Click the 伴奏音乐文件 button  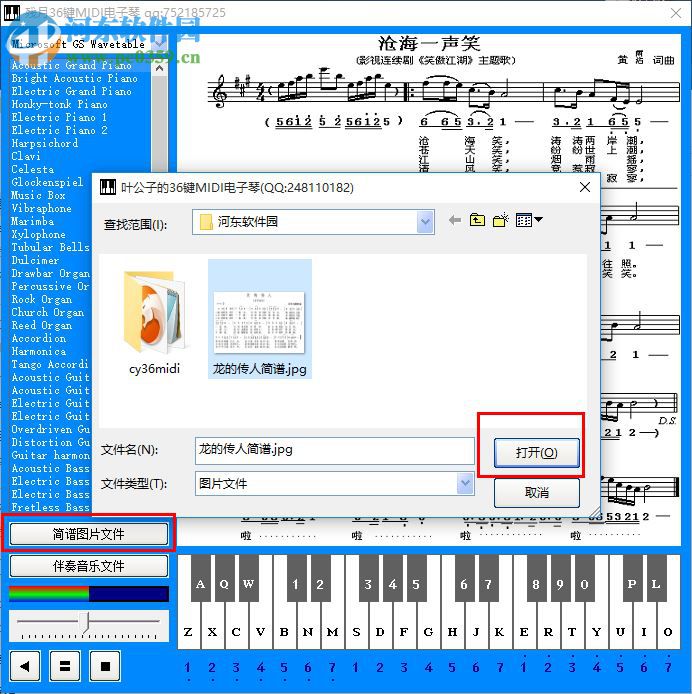click(89, 566)
